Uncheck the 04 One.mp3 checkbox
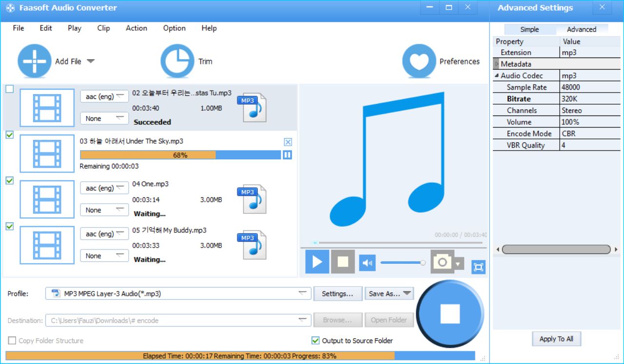The image size is (624, 364). pyautogui.click(x=10, y=181)
